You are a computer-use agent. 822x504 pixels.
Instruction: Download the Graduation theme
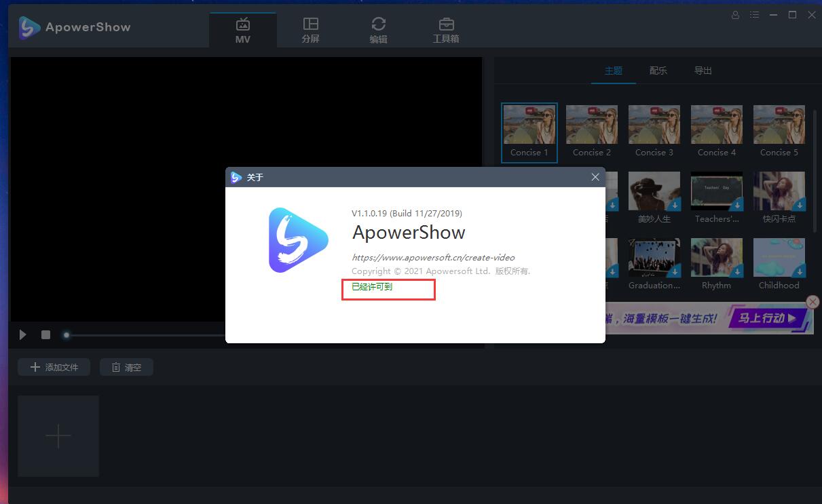point(674,271)
